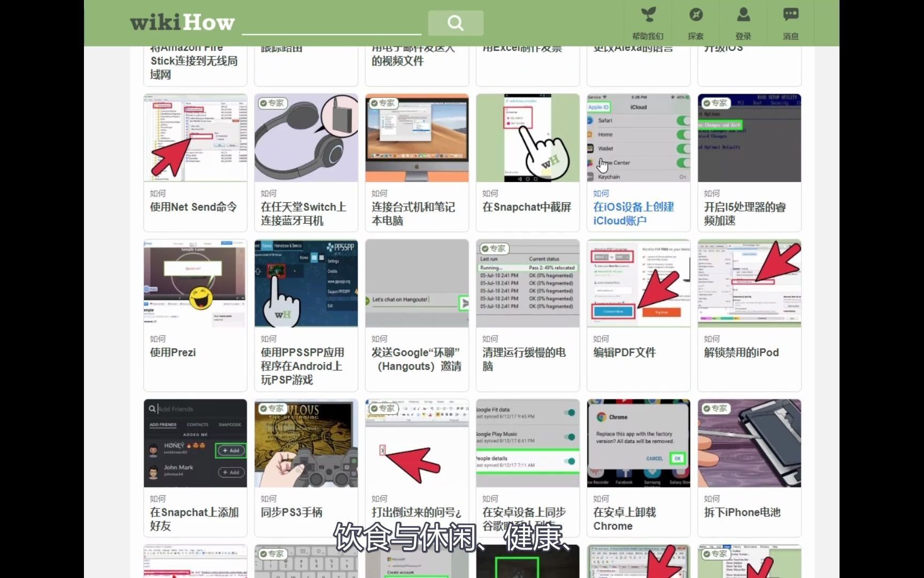
Task: Open article 在任天堂Switch上连接蓝牙耳机
Action: [304, 214]
